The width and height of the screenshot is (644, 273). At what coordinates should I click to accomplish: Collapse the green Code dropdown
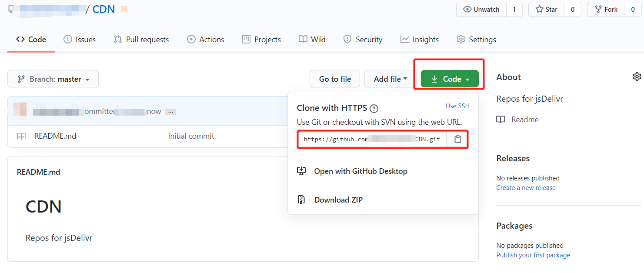pos(450,79)
